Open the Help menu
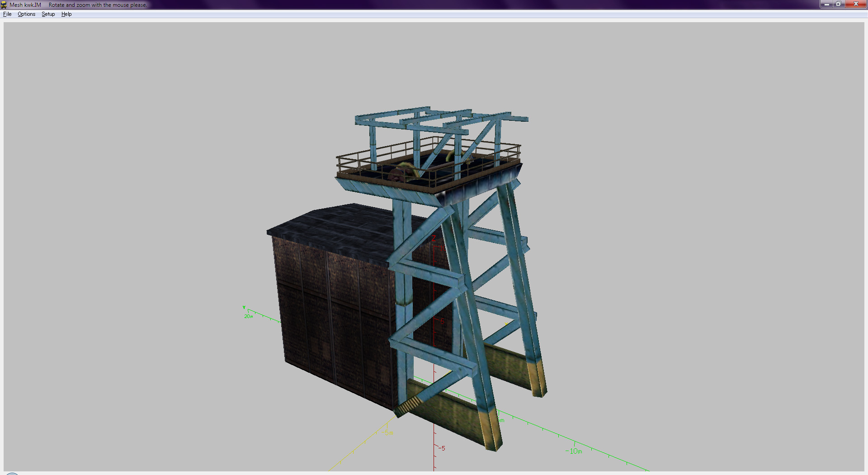Image resolution: width=868 pixels, height=475 pixels. coord(66,14)
